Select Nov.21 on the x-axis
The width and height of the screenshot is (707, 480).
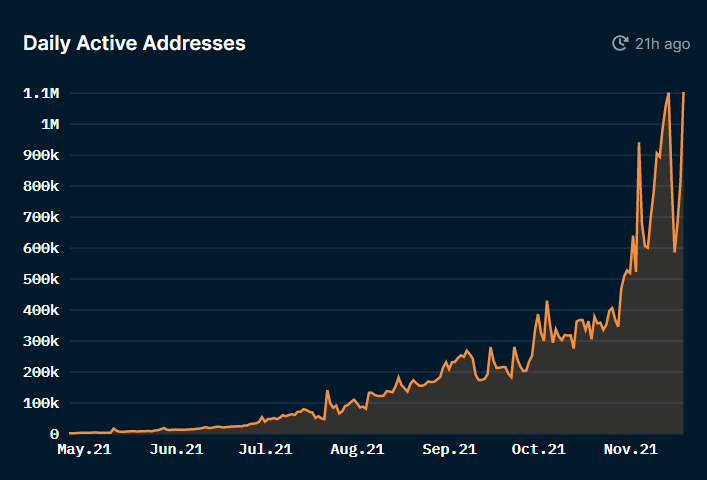[630, 451]
